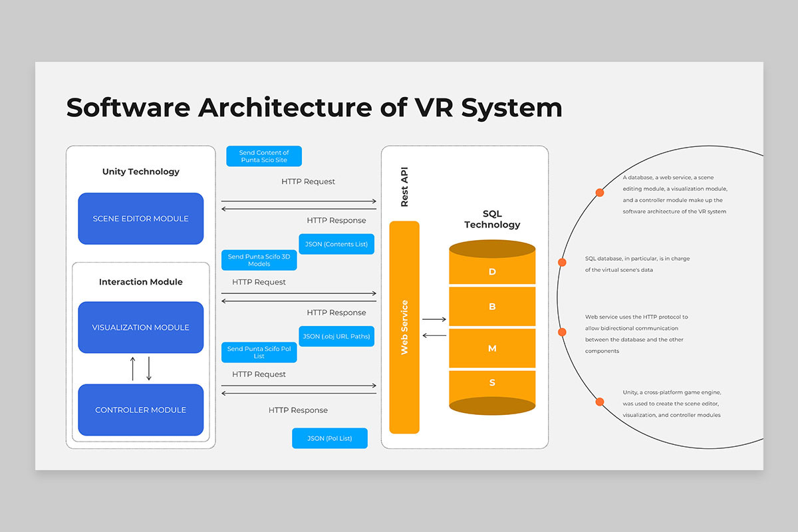The image size is (798, 532).
Task: Select the CONTROLLER MODULE block
Action: pyautogui.click(x=140, y=410)
